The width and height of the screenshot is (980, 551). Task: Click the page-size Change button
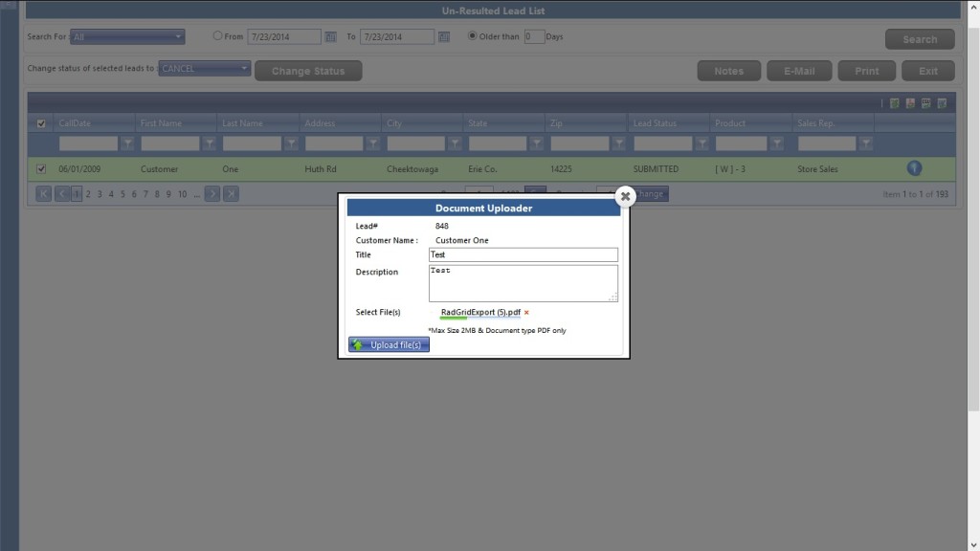click(x=649, y=193)
